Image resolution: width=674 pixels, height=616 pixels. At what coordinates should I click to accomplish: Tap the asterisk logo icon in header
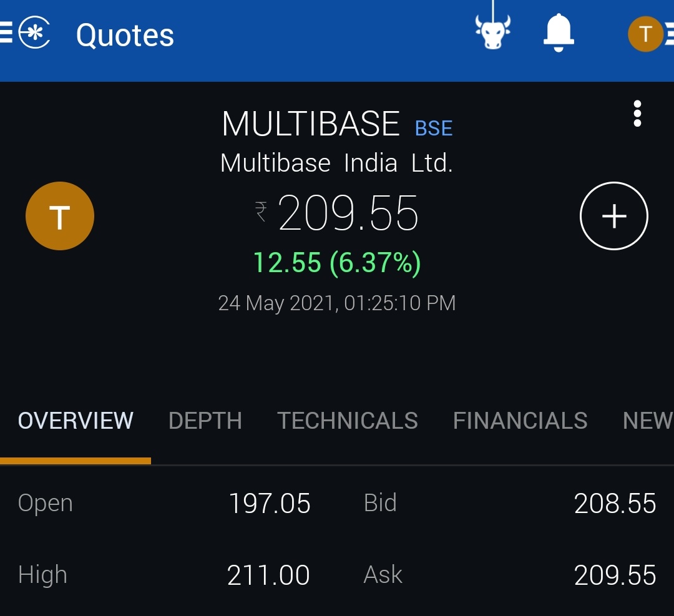tap(34, 32)
